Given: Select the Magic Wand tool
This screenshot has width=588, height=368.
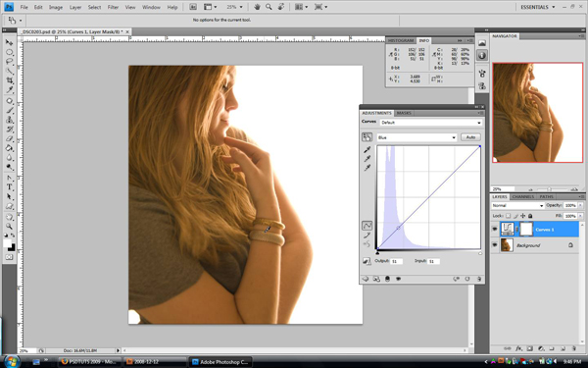Looking at the screenshot, I should click(x=10, y=71).
